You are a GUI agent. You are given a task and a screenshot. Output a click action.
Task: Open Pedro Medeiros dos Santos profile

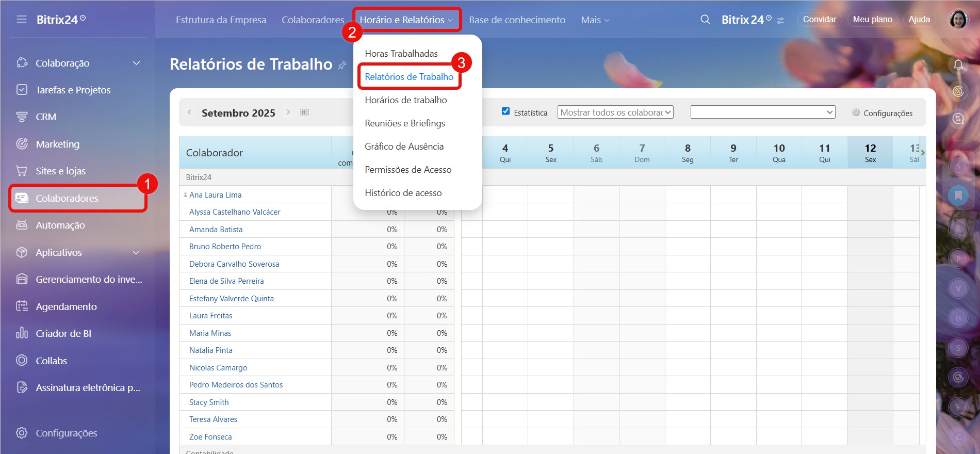[x=236, y=385]
